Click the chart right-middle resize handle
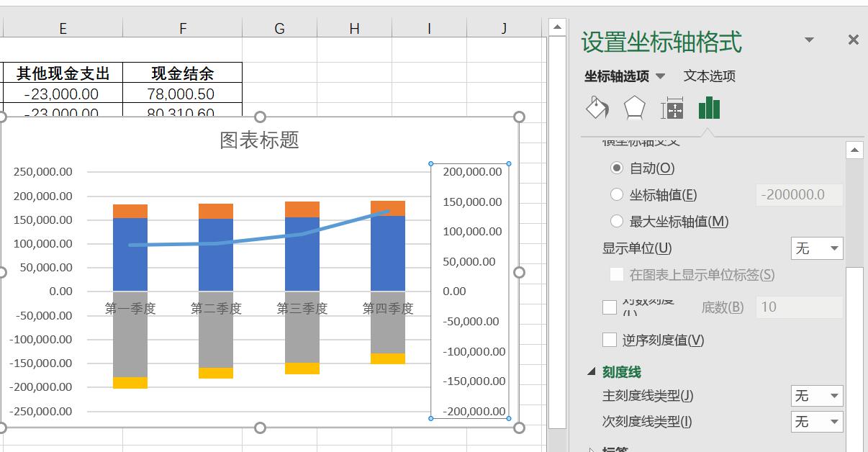Viewport: 868px width, 452px height. coord(519,272)
